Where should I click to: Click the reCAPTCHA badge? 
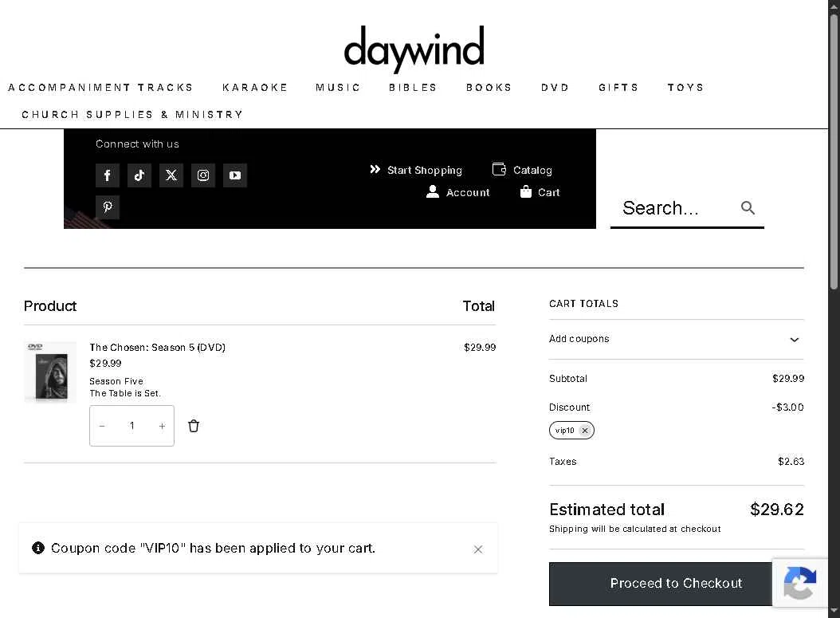pos(800,583)
